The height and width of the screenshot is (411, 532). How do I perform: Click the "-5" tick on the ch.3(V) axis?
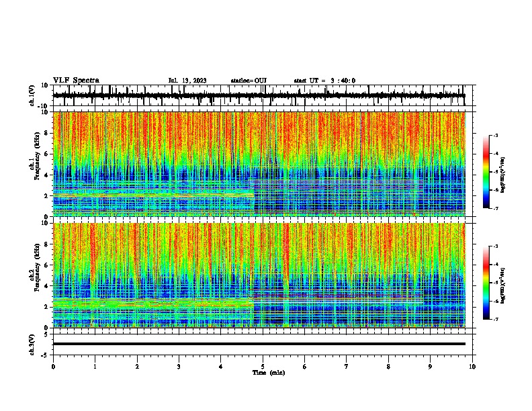(46, 355)
